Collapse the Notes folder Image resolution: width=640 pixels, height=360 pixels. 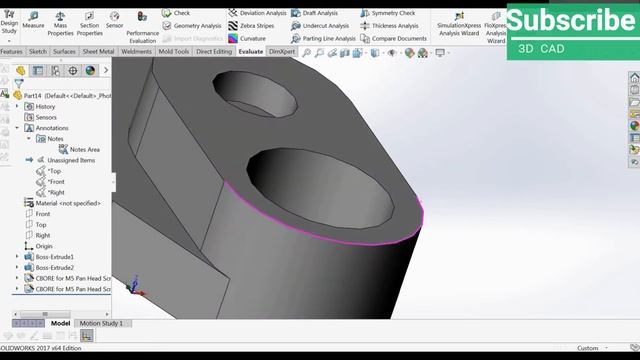[29, 139]
